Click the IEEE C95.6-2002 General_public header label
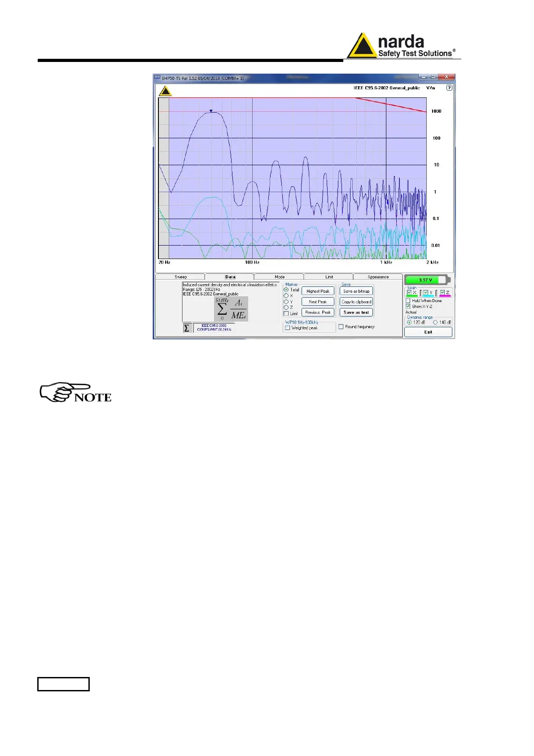534x756 pixels. [387, 88]
